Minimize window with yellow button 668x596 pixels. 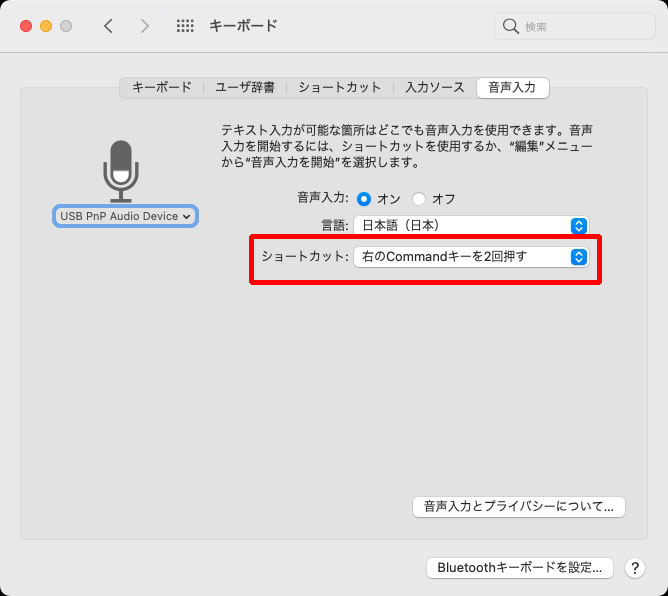tap(46, 26)
